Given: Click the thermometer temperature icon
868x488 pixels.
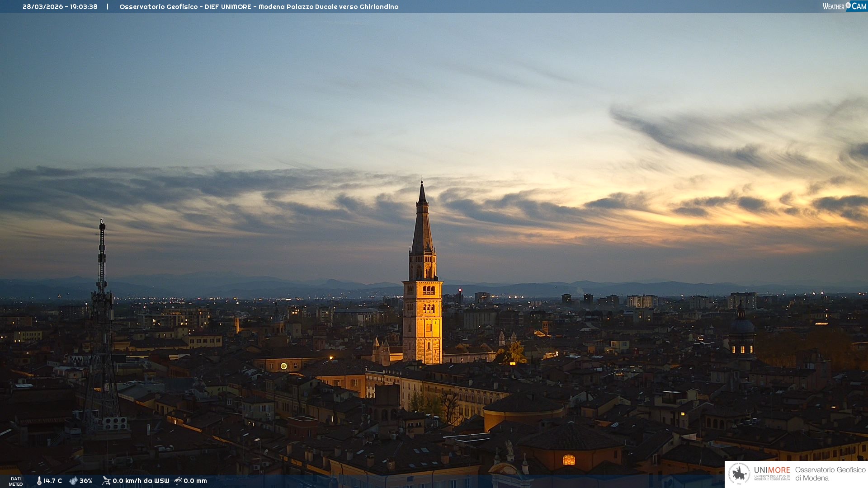Looking at the screenshot, I should pyautogui.click(x=39, y=481).
